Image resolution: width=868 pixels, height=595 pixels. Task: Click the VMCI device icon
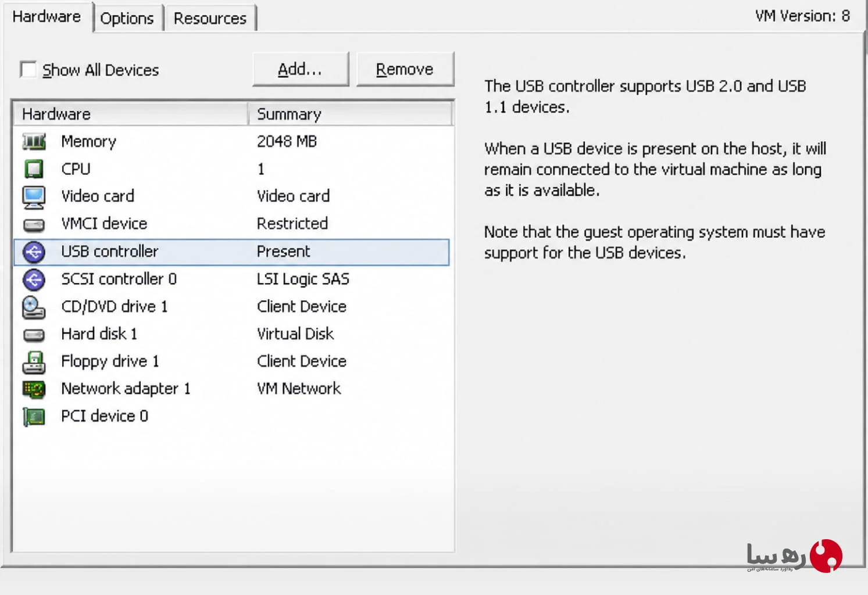tap(34, 224)
